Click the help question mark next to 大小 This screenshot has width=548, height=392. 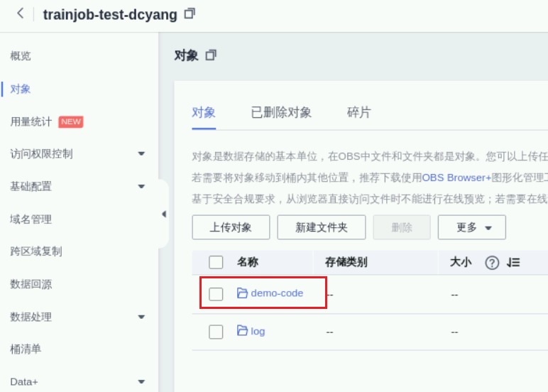492,263
